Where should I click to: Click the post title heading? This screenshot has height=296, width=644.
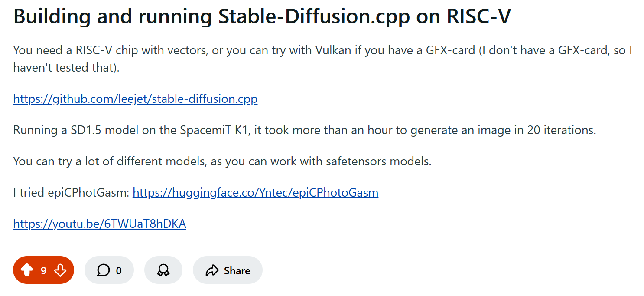262,16
